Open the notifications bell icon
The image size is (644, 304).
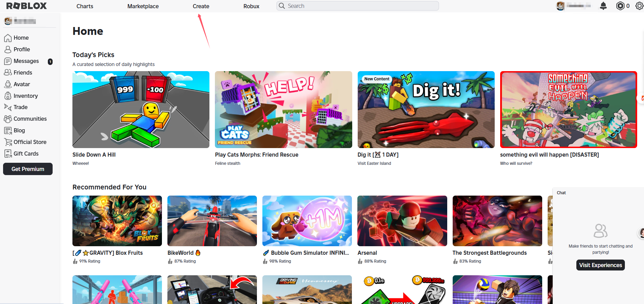click(603, 6)
